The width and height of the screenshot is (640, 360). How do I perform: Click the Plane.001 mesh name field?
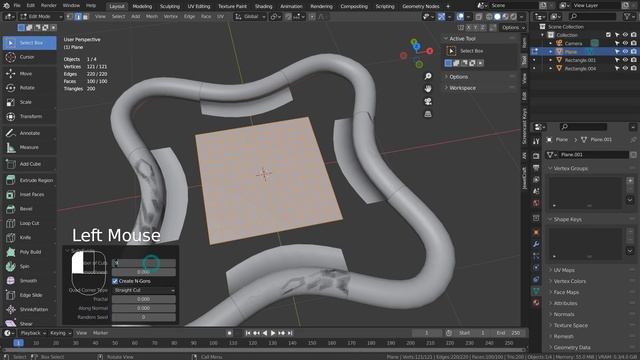(x=592, y=155)
